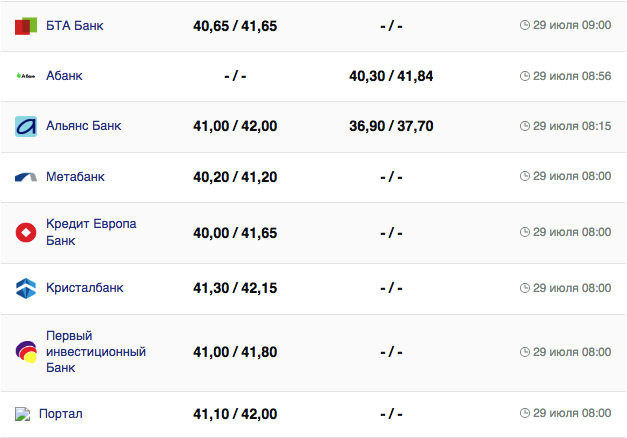Viewport: 627px width, 438px height.
Task: Open the Метабанк link
Action: pos(75,177)
